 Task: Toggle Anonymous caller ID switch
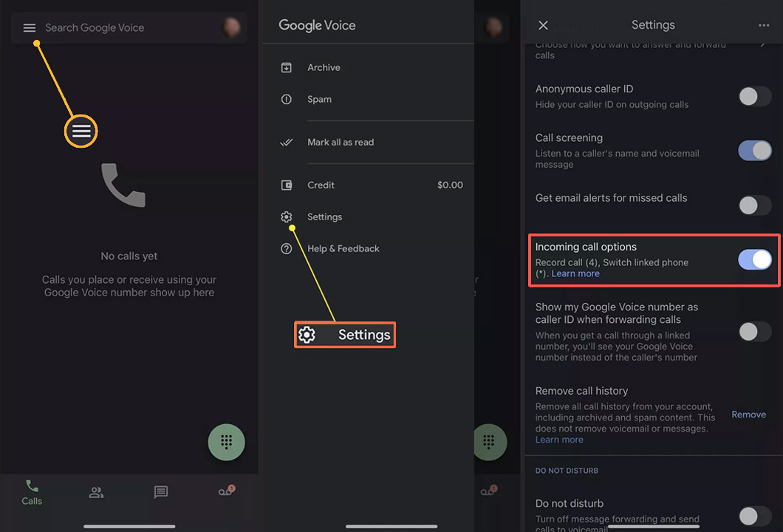[754, 96]
